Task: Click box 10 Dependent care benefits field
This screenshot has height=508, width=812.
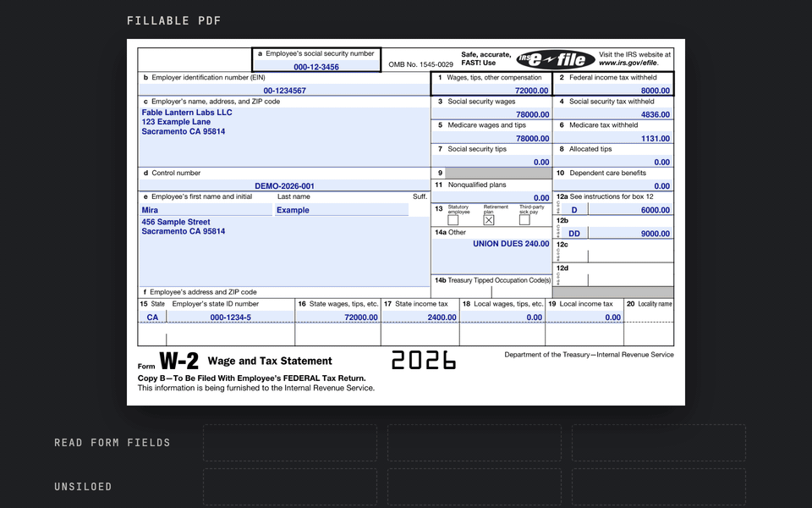Action: tap(613, 185)
